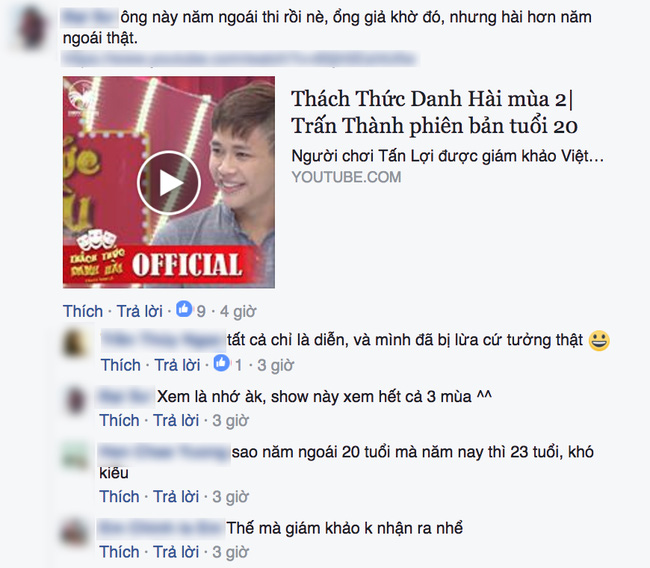Open the like reactions icon showing 9

tap(184, 309)
